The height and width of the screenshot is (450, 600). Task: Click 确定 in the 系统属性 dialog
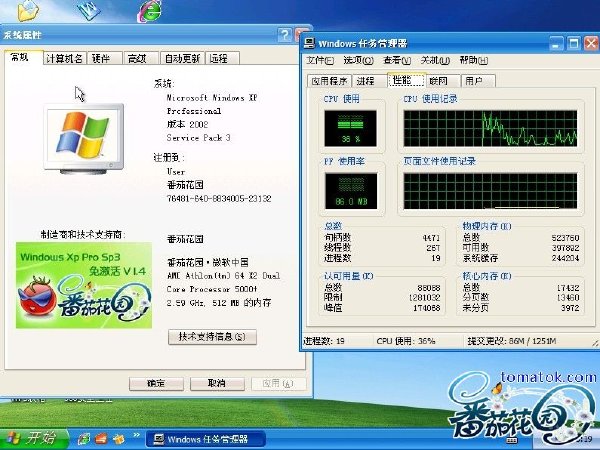click(156, 383)
